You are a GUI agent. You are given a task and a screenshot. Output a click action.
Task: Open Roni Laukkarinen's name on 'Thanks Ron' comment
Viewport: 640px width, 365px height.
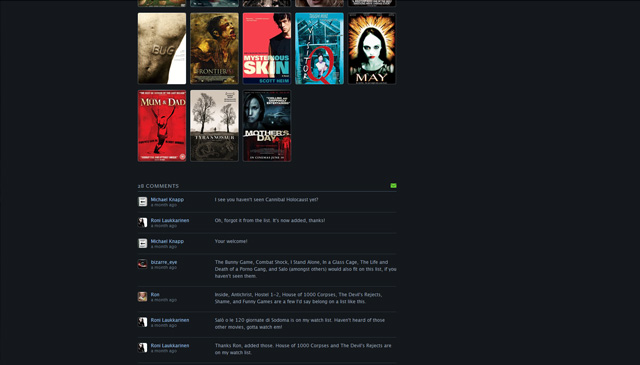(170, 345)
